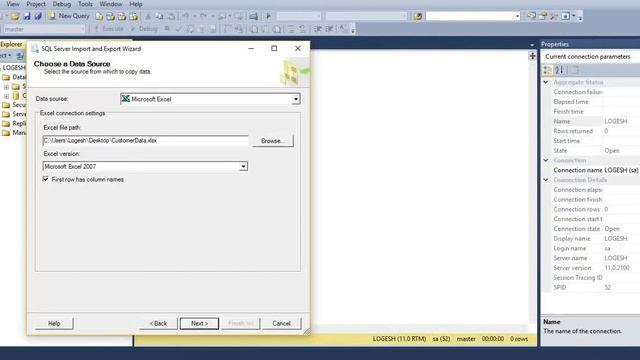The width and height of the screenshot is (640, 360).
Task: Click the split handle icon above the editor scrollbar
Action: click(x=532, y=56)
